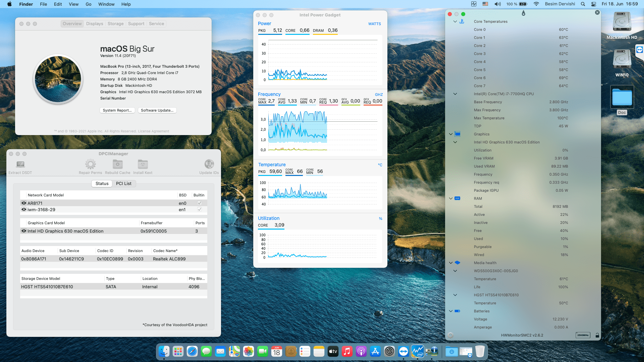Open License Agreement link
Viewport: 644px width, 362px height.
point(154,131)
